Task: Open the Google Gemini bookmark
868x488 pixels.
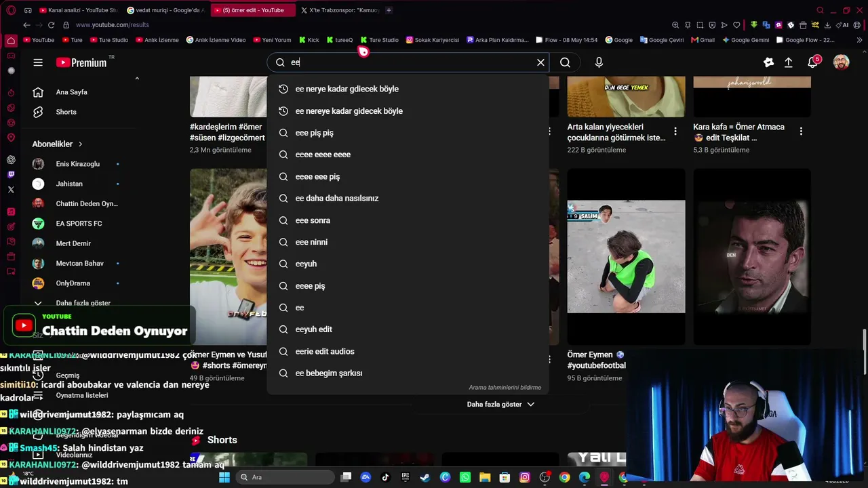Action: point(746,40)
